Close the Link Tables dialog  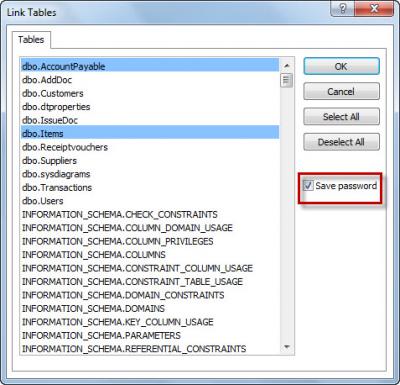pos(374,8)
